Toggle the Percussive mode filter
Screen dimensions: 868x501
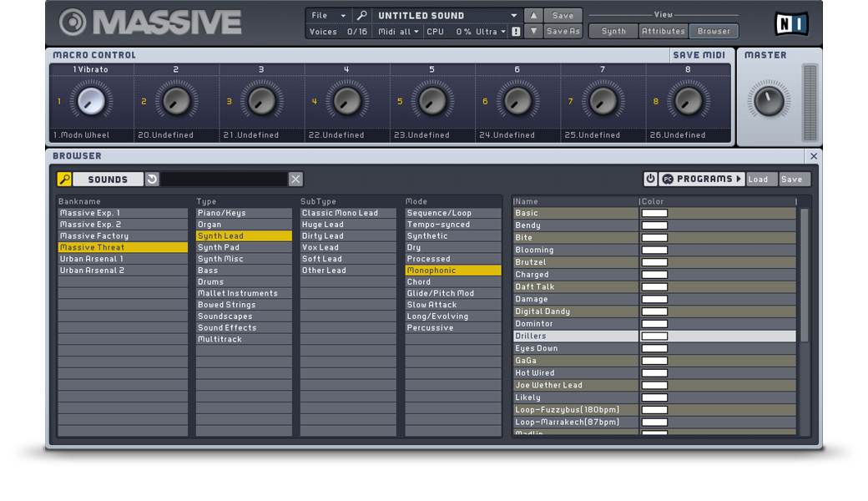[x=453, y=328]
